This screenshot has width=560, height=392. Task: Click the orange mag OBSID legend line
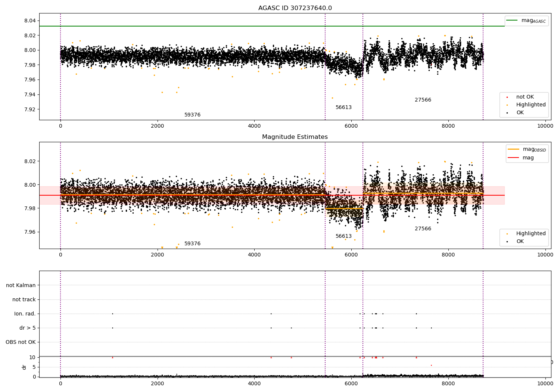point(513,149)
